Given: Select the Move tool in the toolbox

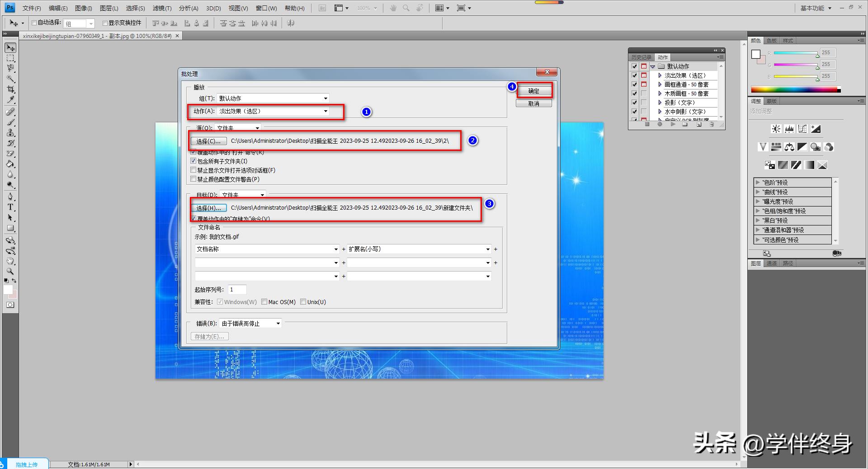Looking at the screenshot, I should (10, 48).
